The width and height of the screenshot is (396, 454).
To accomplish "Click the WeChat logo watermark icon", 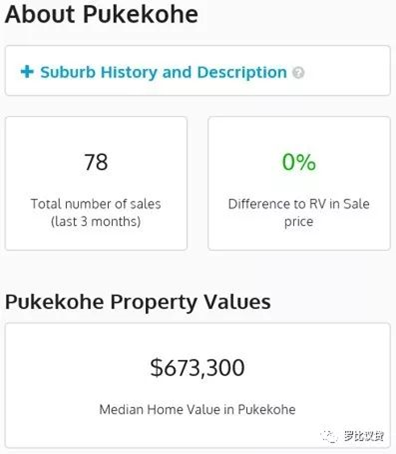I will pos(329,436).
